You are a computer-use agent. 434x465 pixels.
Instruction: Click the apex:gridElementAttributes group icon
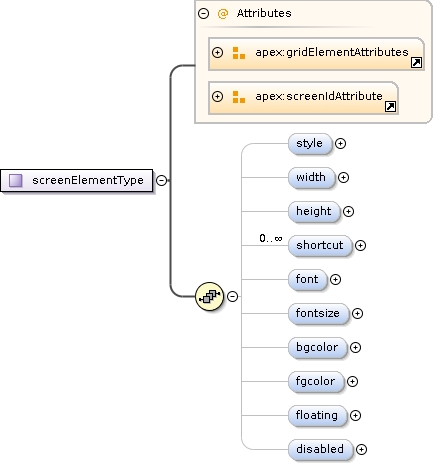pyautogui.click(x=239, y=53)
